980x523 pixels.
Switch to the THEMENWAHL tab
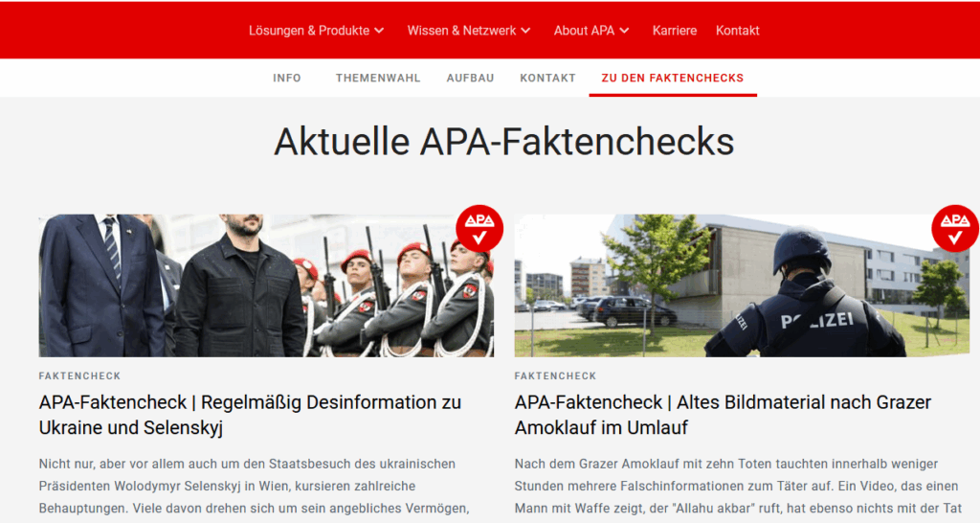tap(378, 79)
